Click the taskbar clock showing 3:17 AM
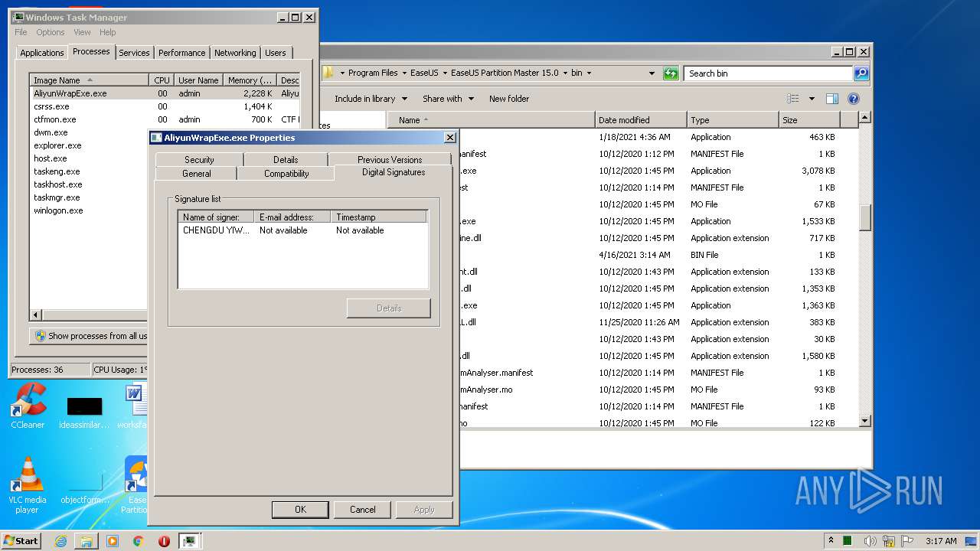The image size is (980, 551). [x=941, y=541]
